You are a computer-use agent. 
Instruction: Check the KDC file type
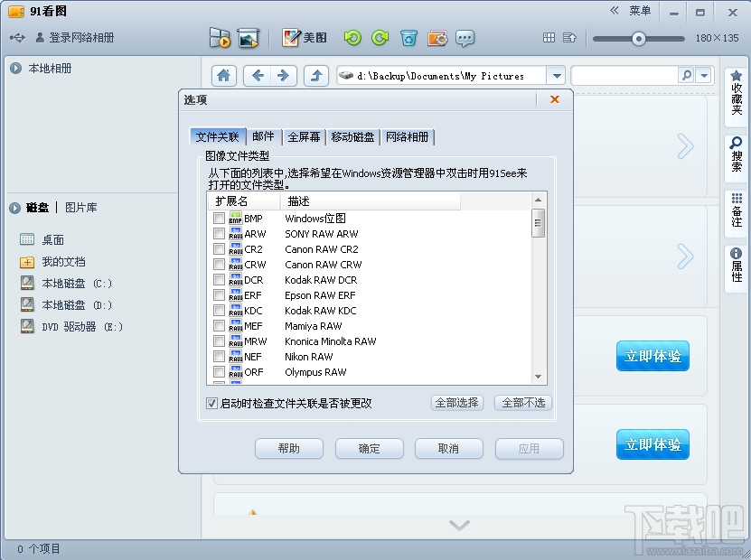[x=219, y=310]
